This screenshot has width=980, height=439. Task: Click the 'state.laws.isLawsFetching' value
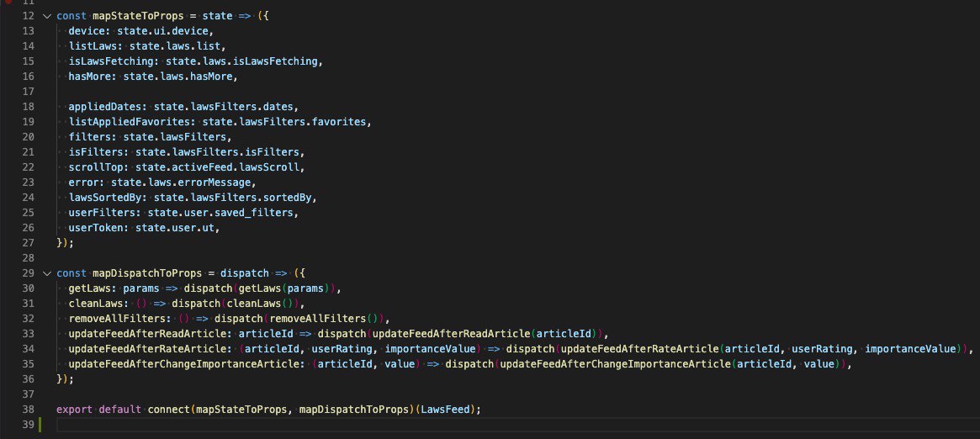[x=242, y=61]
